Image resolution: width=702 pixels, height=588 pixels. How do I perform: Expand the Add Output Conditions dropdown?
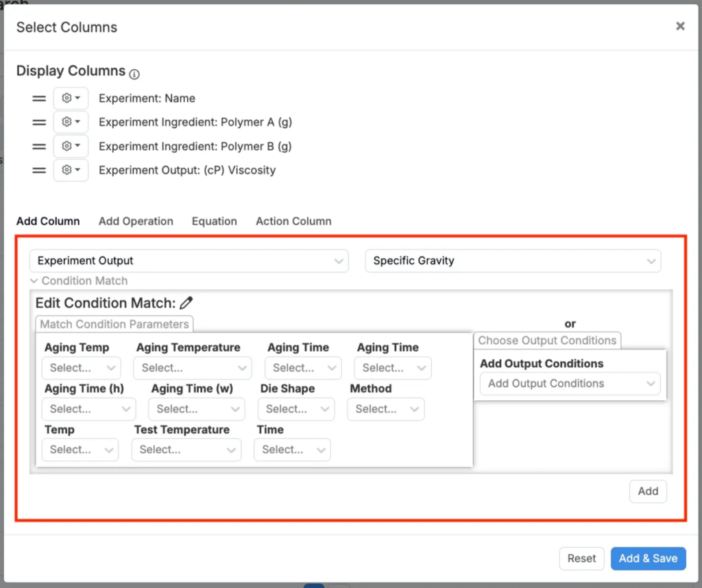tap(570, 384)
